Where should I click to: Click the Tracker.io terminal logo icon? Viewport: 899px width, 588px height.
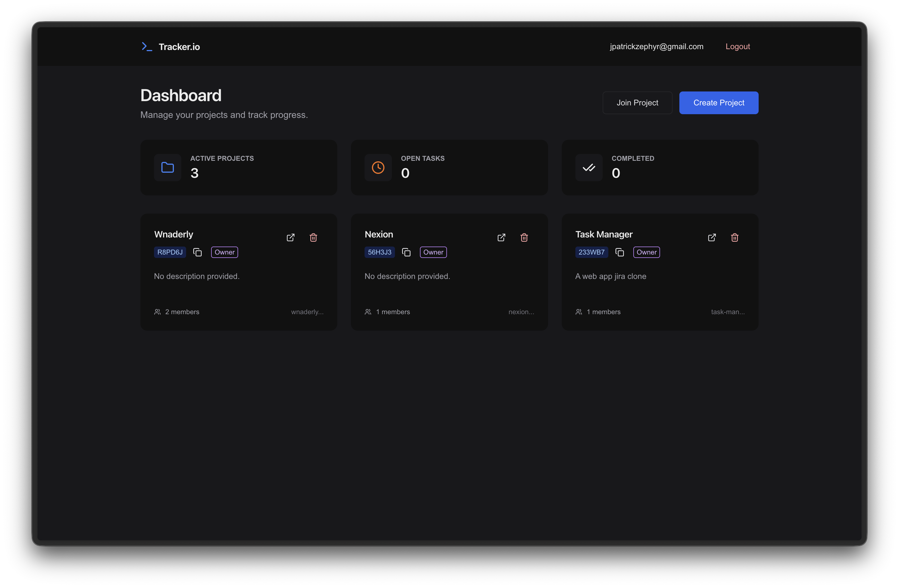click(x=147, y=47)
